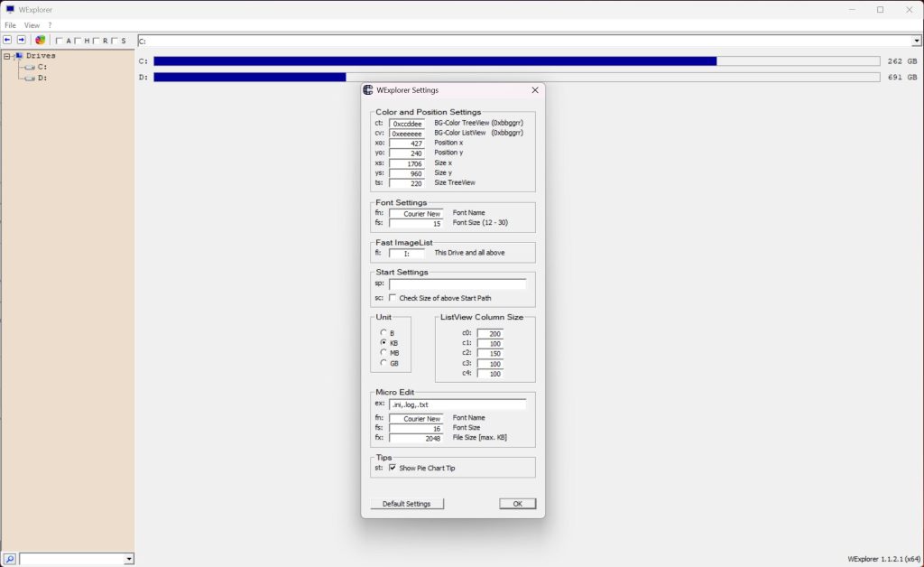Click the Position y field
This screenshot has height=567, width=924.
point(407,153)
